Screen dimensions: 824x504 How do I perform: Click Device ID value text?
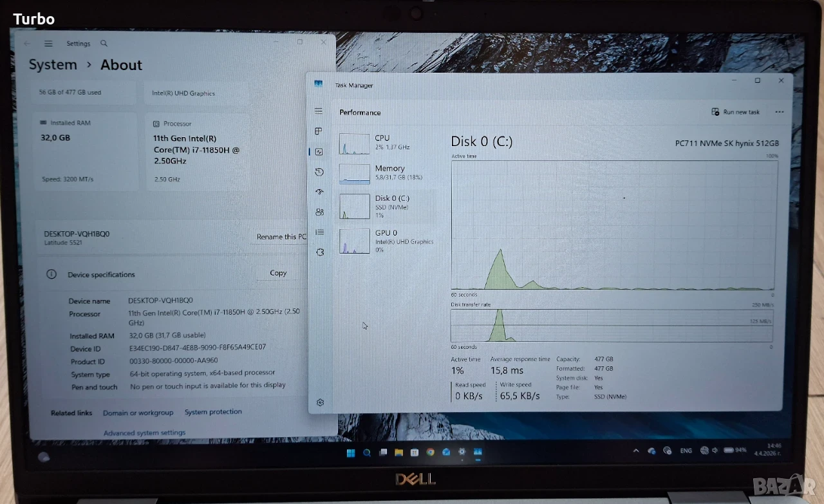coord(197,348)
